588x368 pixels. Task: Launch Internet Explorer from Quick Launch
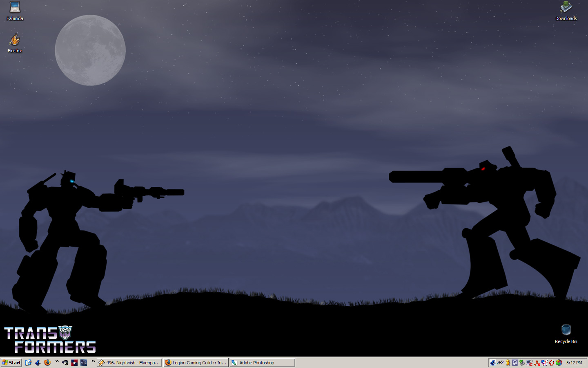pyautogui.click(x=28, y=363)
